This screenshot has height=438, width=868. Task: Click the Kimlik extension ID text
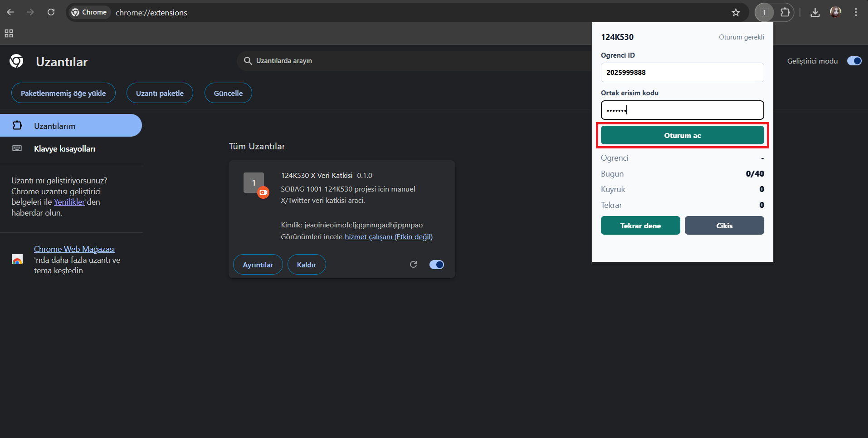pyautogui.click(x=351, y=225)
